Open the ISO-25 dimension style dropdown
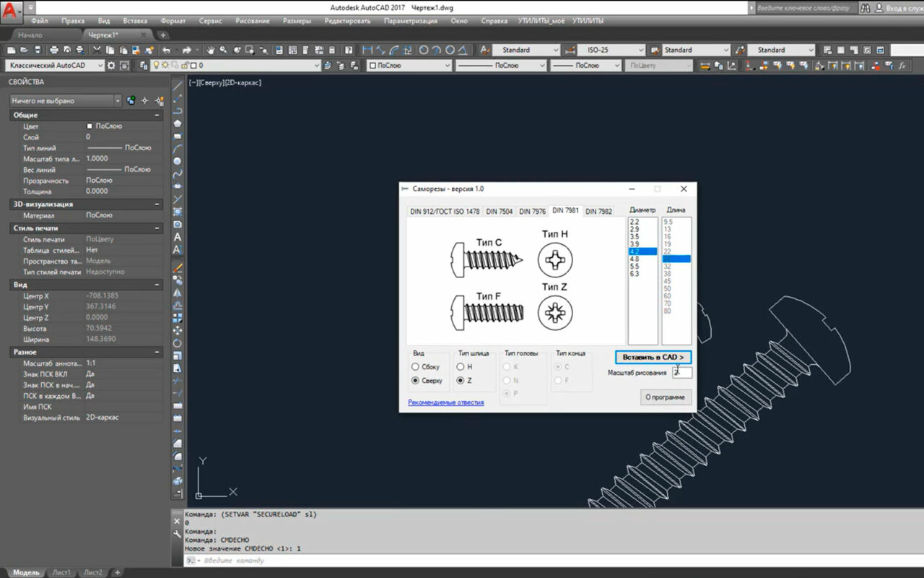The height and width of the screenshot is (578, 924). click(x=611, y=50)
